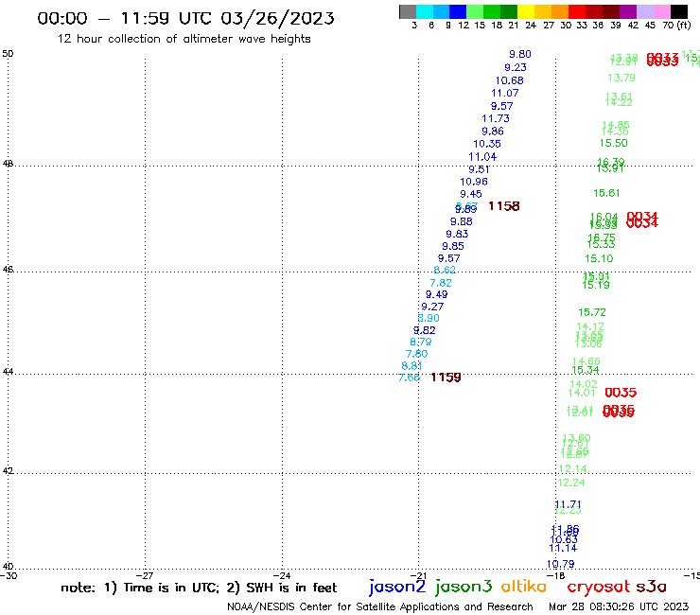The height and width of the screenshot is (615, 700).
Task: Click the wave height value 9.85
Action: [x=453, y=246]
